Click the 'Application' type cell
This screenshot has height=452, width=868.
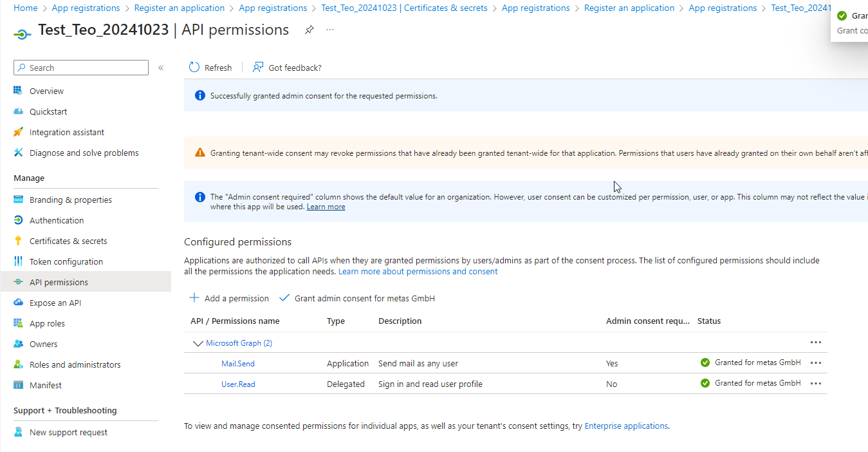pos(348,364)
